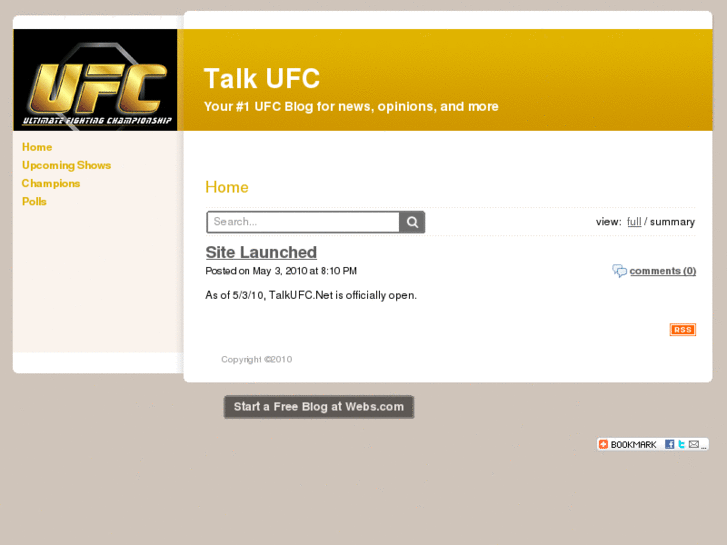Image resolution: width=727 pixels, height=545 pixels.
Task: Click the orange bookmark plus icon
Action: [603, 444]
